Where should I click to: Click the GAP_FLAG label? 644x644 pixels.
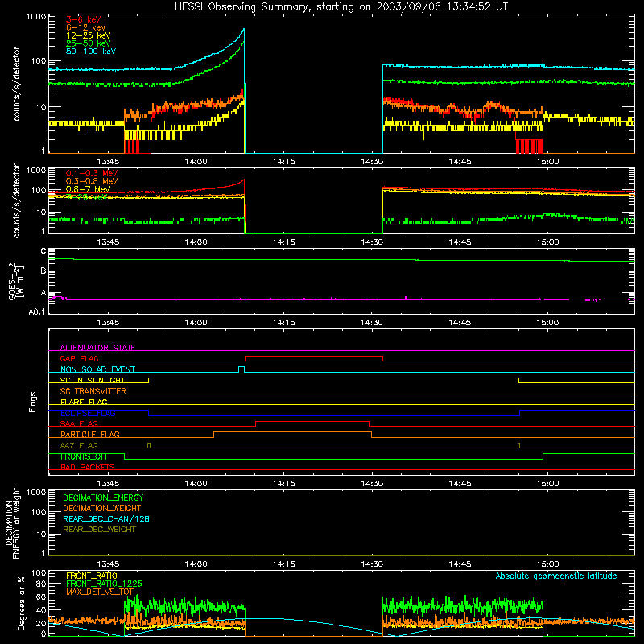[79, 358]
